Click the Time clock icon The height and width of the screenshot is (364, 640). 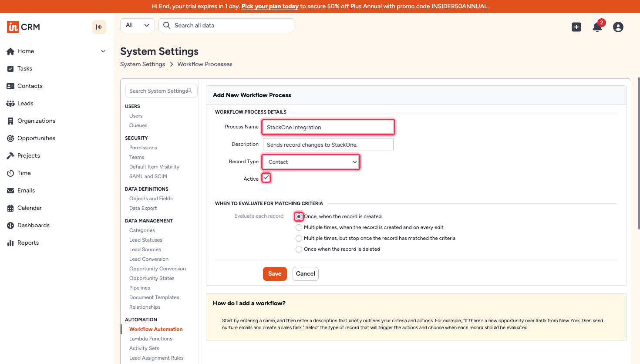point(10,173)
